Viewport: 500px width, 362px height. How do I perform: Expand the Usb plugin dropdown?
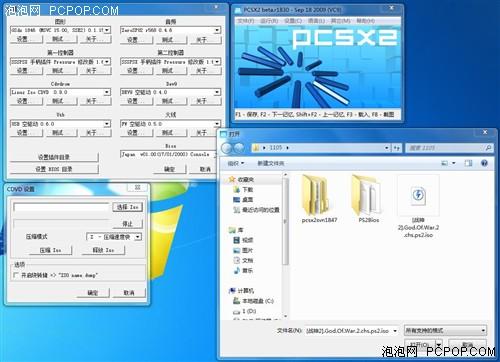pos(107,124)
